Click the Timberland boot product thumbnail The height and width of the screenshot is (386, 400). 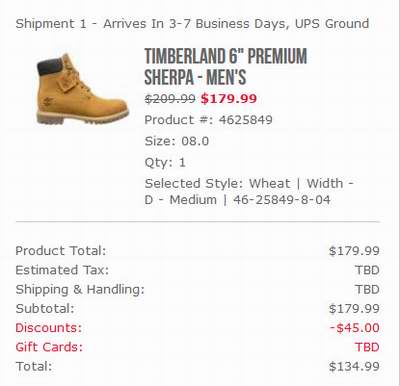tap(82, 89)
